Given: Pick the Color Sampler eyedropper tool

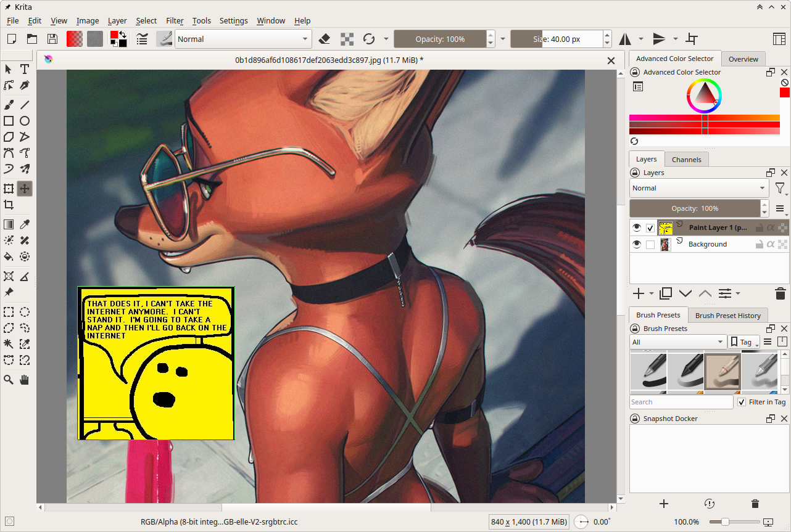Looking at the screenshot, I should [x=25, y=224].
